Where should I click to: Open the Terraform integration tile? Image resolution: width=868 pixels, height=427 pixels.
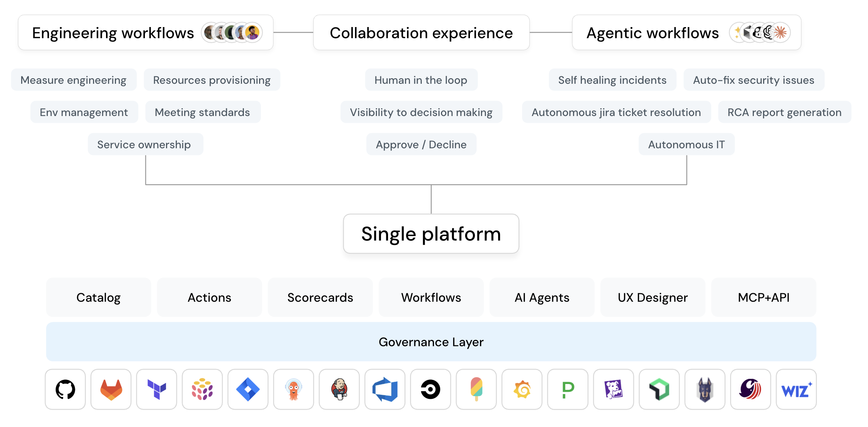[156, 389]
